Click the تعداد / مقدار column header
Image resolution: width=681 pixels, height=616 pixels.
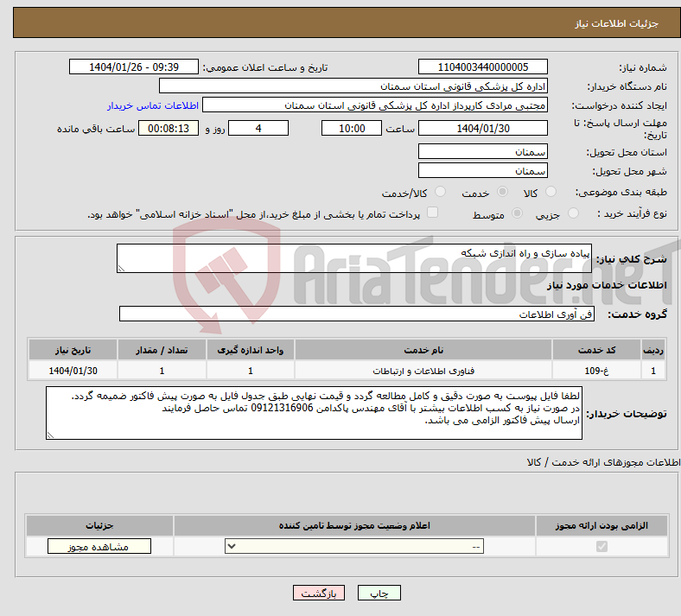tap(162, 350)
